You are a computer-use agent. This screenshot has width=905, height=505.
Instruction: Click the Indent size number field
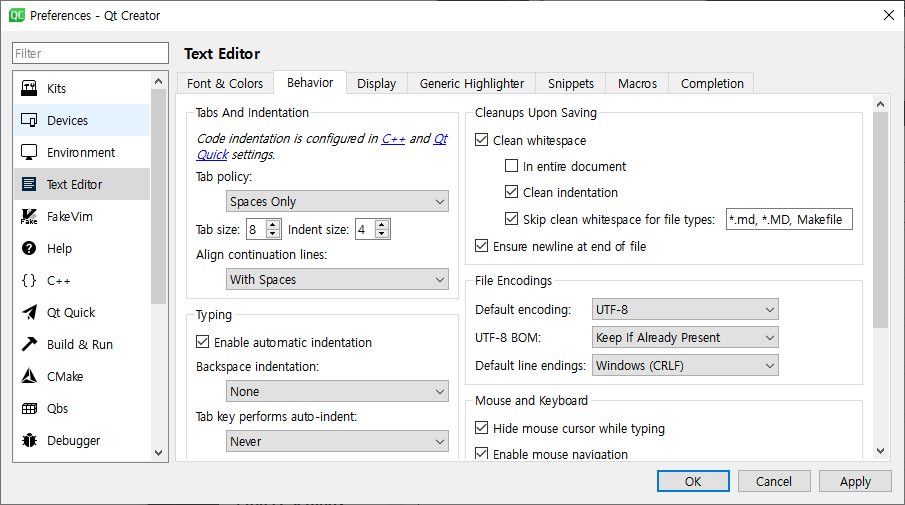[365, 229]
